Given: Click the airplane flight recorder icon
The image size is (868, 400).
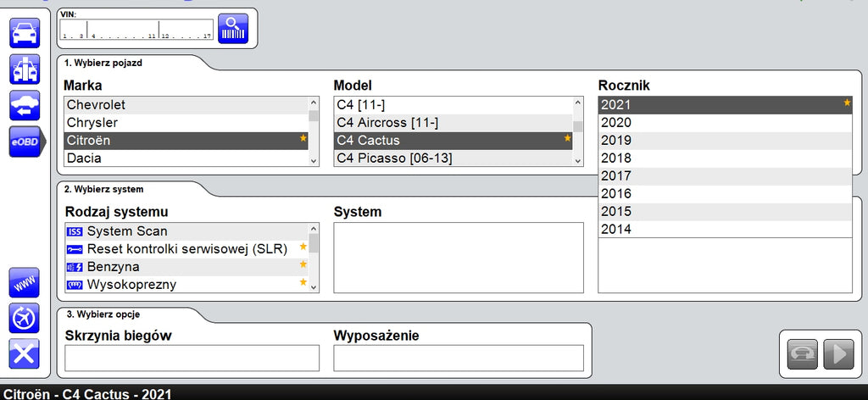Looking at the screenshot, I should click(x=25, y=318).
